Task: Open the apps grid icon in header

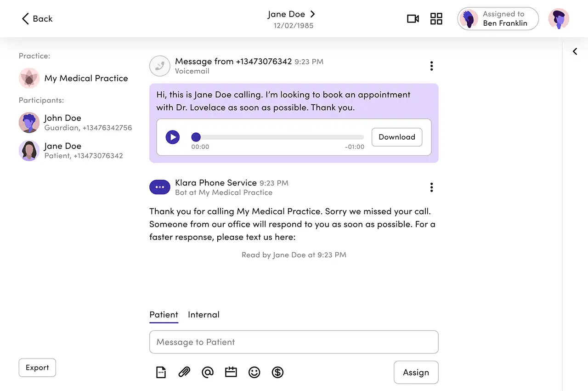Action: 436,19
